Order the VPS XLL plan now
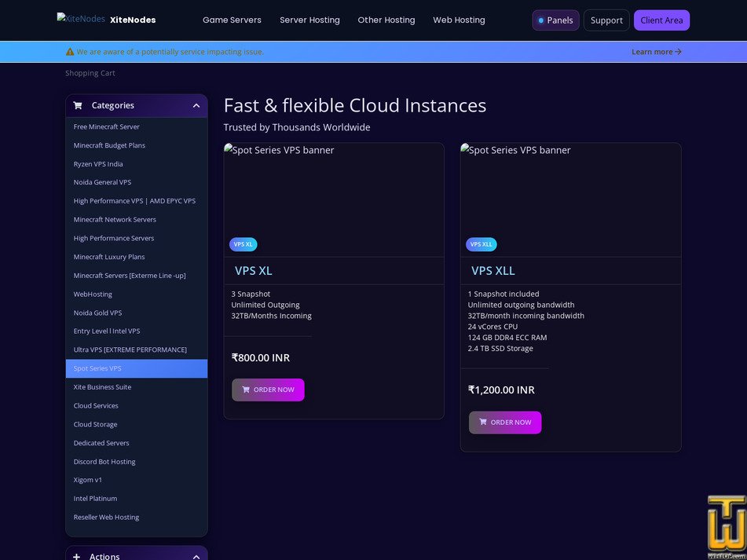The image size is (747, 560). click(x=505, y=423)
